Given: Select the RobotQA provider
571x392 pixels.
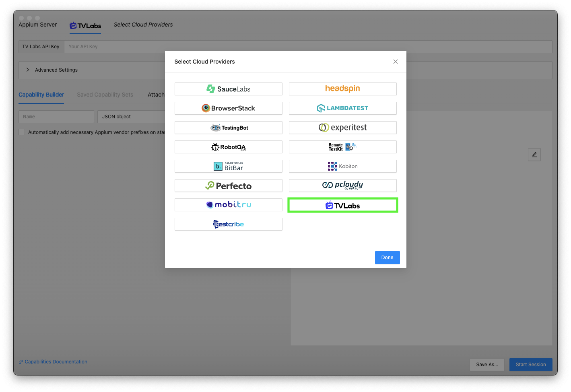Looking at the screenshot, I should [x=228, y=147].
